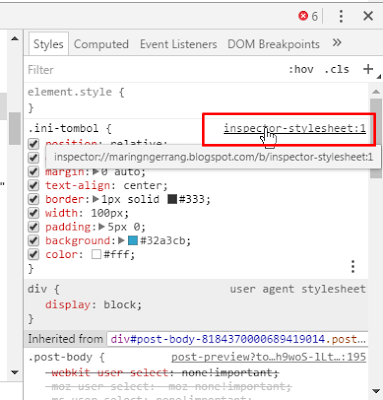Open the inspector-stylesheet:1 source link
The width and height of the screenshot is (383, 400).
point(295,128)
